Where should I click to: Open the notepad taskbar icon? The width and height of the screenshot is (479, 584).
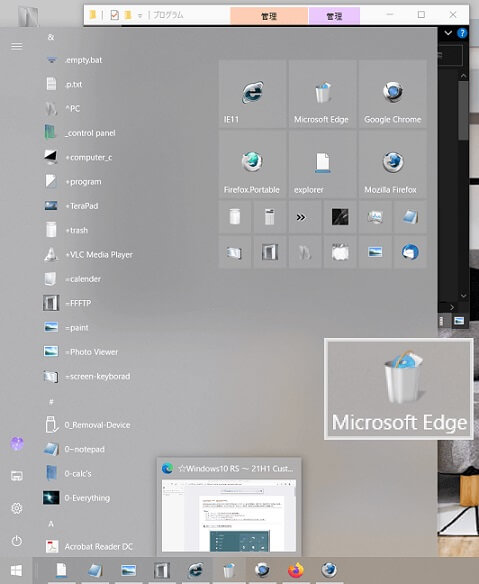click(95, 570)
